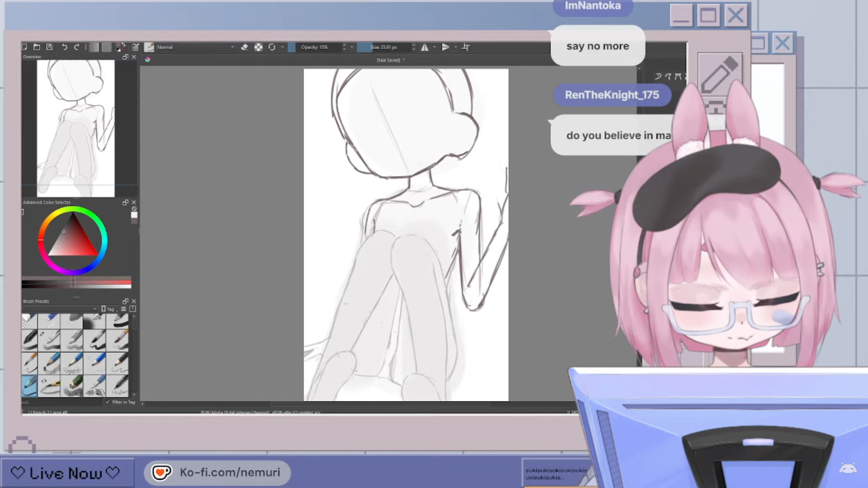
Task: Toggle the Filter in Tag checkbox
Action: (108, 402)
